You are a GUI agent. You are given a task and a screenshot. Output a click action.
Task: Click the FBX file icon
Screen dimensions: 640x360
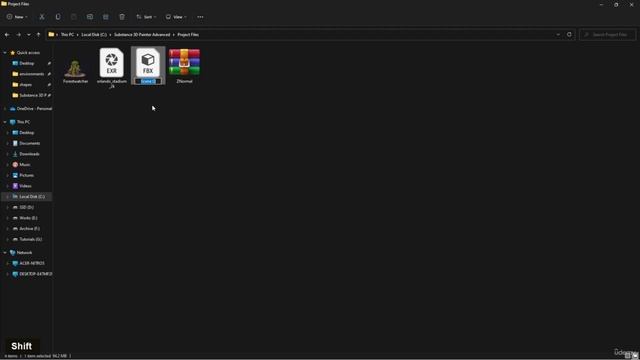148,62
